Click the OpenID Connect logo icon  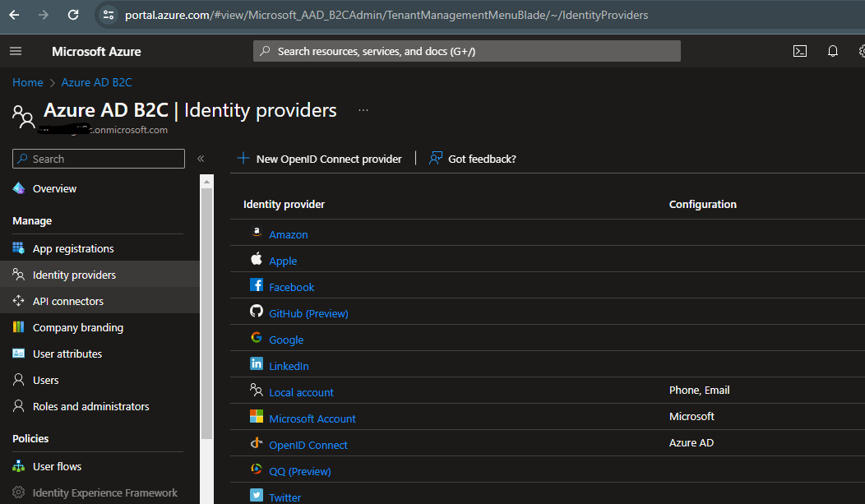tap(257, 442)
